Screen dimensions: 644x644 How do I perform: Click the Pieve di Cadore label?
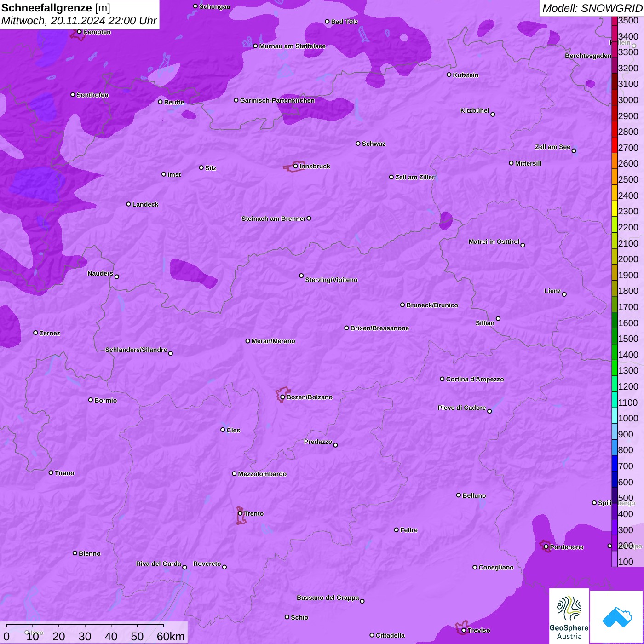click(x=462, y=408)
